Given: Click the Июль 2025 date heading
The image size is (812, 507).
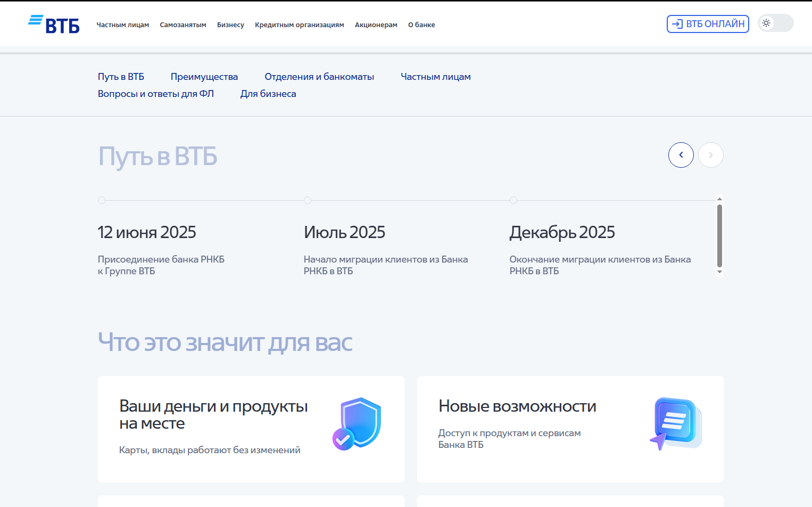Looking at the screenshot, I should [x=344, y=233].
